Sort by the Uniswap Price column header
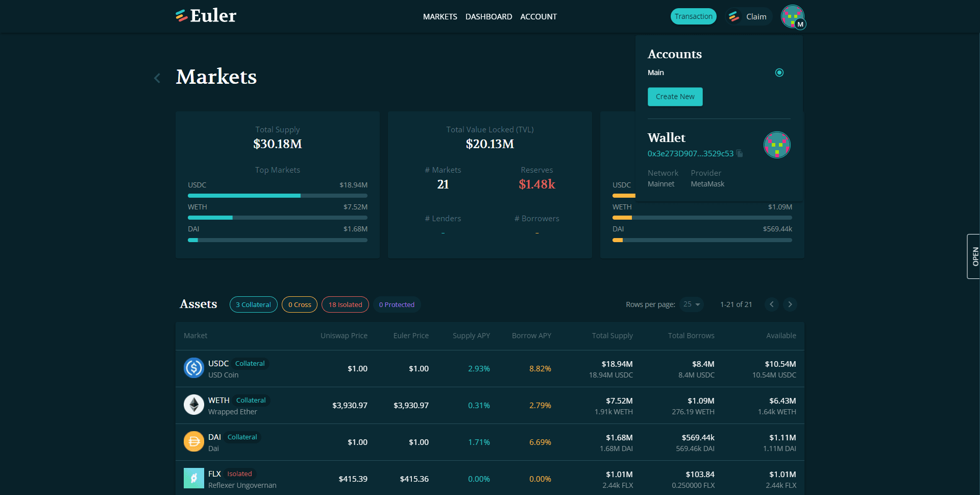The height and width of the screenshot is (495, 980). click(x=344, y=336)
